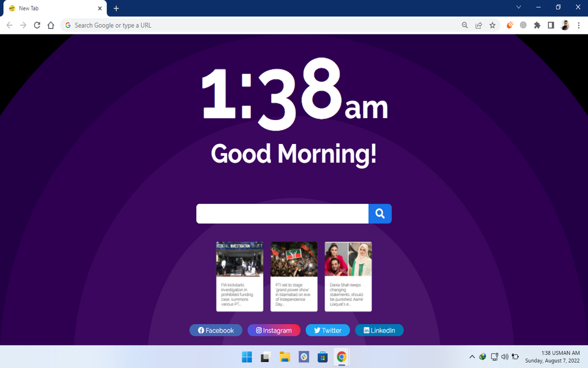The width and height of the screenshot is (588, 368).
Task: Open the colorful app icon beside File Explorer
Action: click(304, 357)
